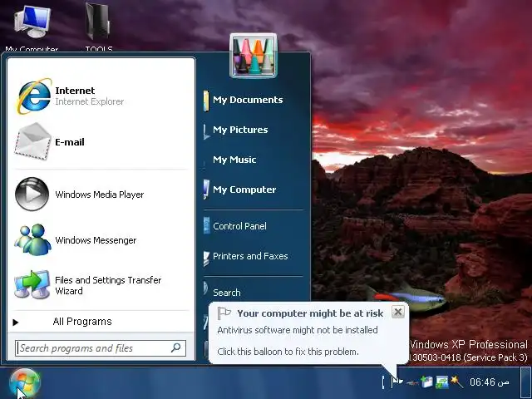Screen dimensions: 532x399
Task: Click the box with green plus tray icon
Action: pos(426,382)
